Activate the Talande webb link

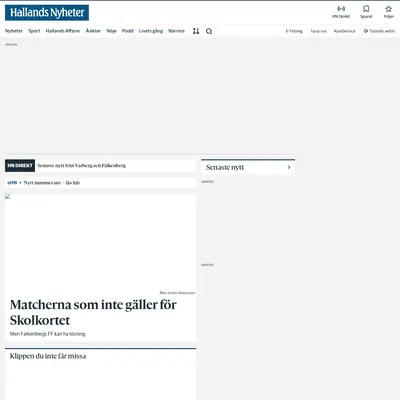tap(379, 31)
